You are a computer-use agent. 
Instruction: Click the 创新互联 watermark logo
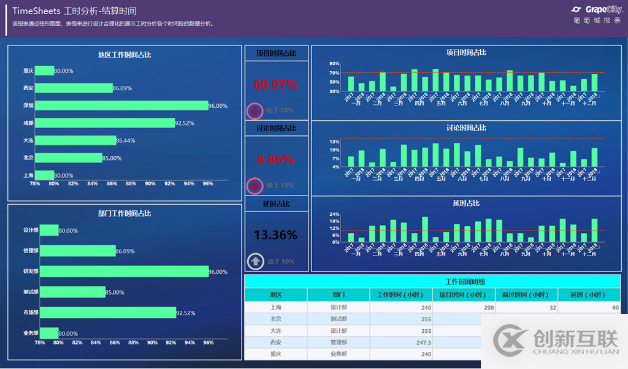pos(556,341)
